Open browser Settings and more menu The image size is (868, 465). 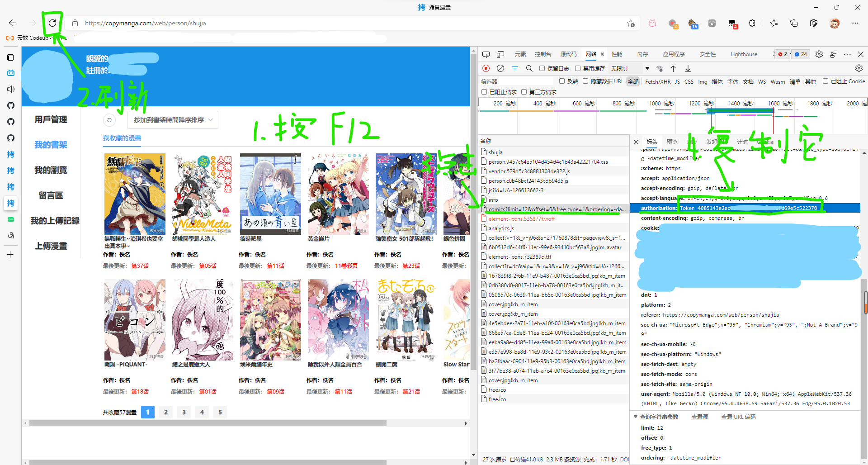point(855,23)
